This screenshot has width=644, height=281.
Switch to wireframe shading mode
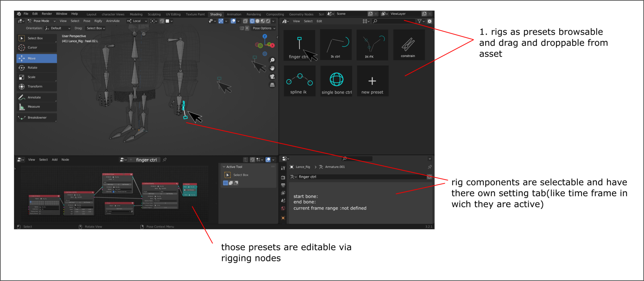click(x=252, y=21)
